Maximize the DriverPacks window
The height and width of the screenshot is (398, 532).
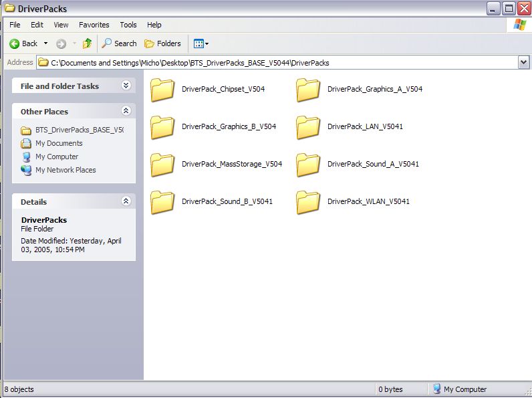[509, 8]
